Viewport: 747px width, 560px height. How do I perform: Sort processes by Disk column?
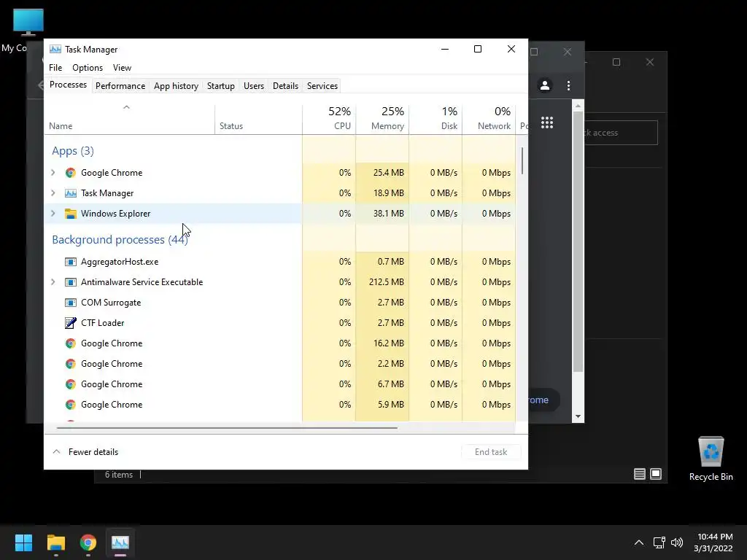436,120
